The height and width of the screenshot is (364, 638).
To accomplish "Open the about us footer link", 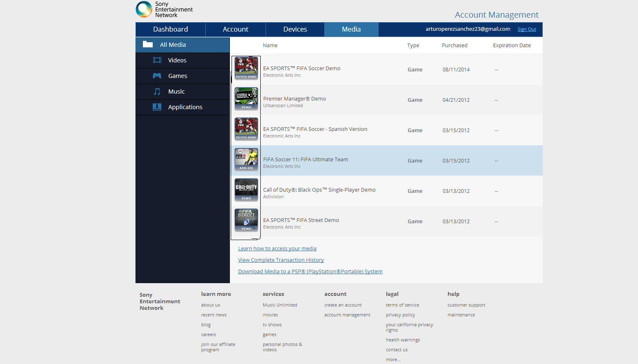I will pos(211,305).
